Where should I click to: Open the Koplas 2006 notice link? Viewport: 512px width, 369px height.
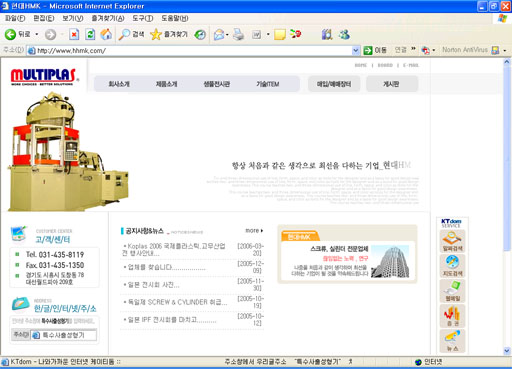point(173,249)
